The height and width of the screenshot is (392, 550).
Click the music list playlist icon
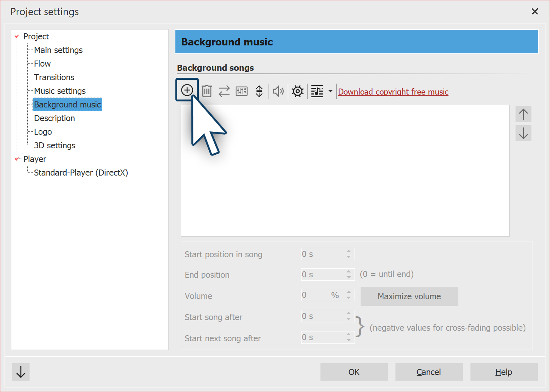pyautogui.click(x=317, y=91)
